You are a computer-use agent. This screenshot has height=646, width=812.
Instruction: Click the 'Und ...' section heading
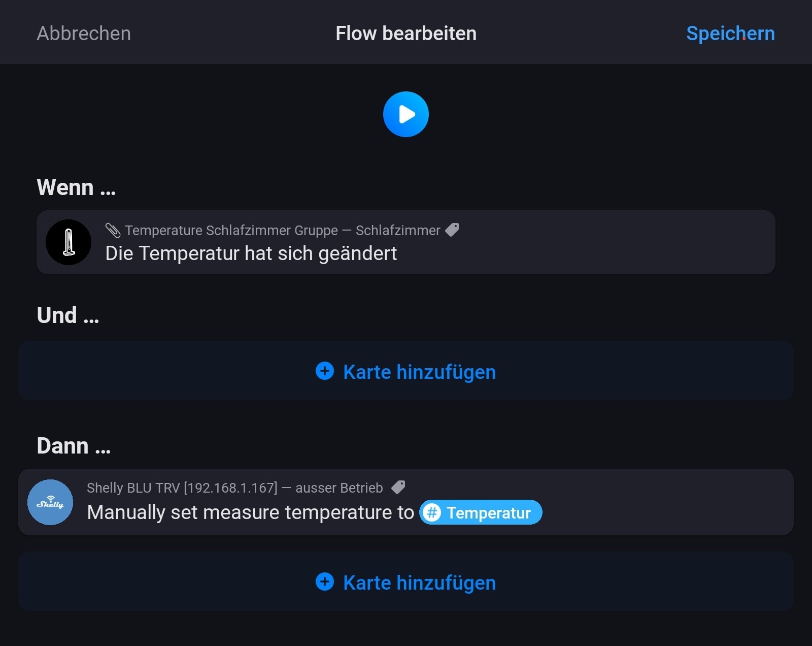68,315
